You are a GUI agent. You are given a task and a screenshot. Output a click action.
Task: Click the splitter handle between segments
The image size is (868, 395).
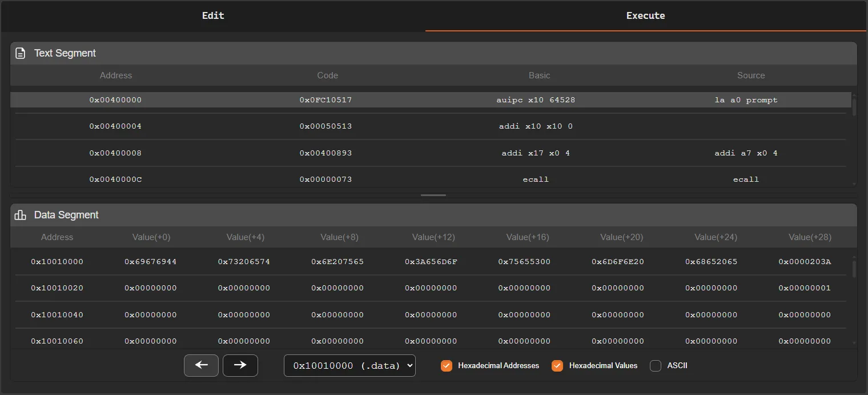click(433, 195)
